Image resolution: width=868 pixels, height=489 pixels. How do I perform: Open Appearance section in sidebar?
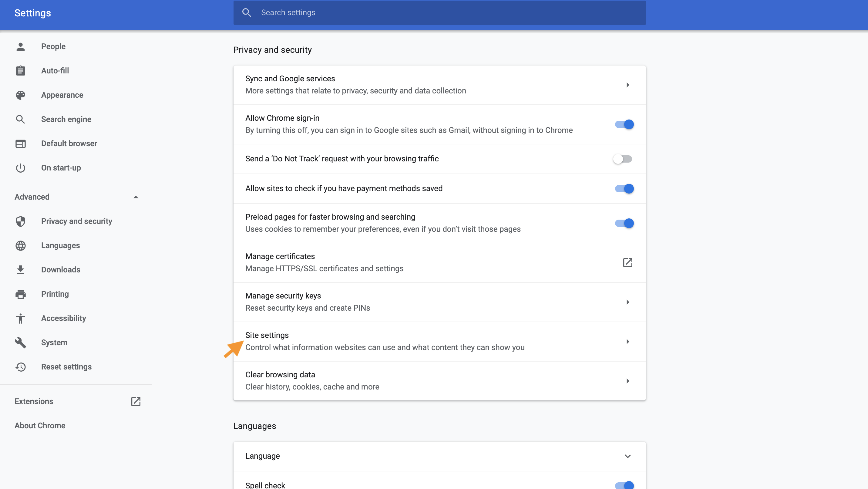tap(62, 95)
